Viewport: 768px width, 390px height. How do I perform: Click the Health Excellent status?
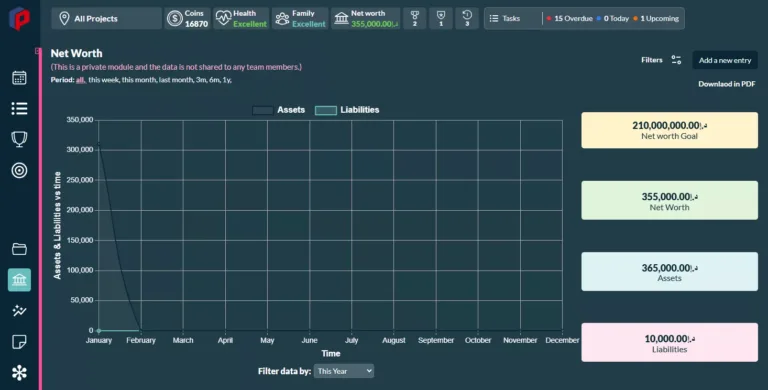(x=250, y=24)
